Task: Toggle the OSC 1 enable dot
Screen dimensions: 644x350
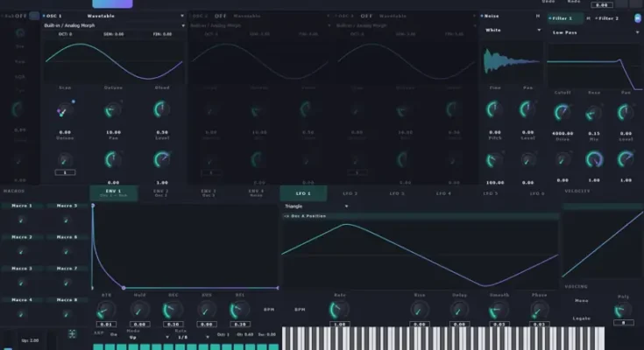Action: point(44,16)
